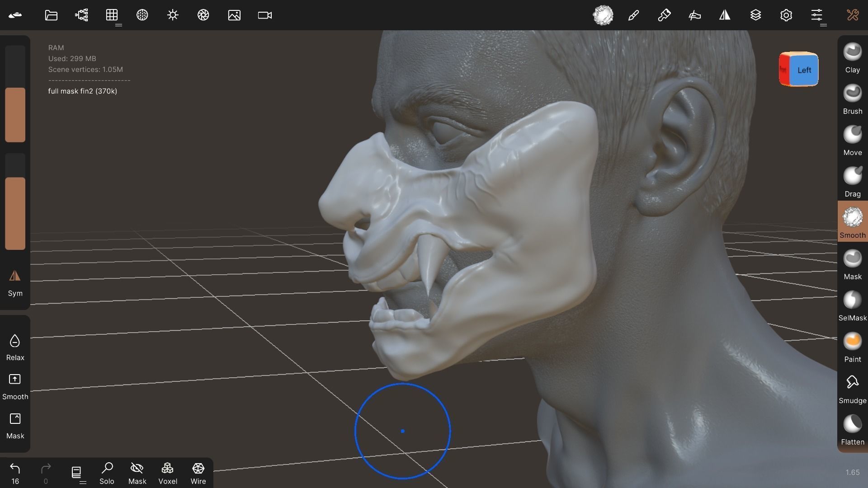Open the Scene hierarchy menu

tap(81, 15)
